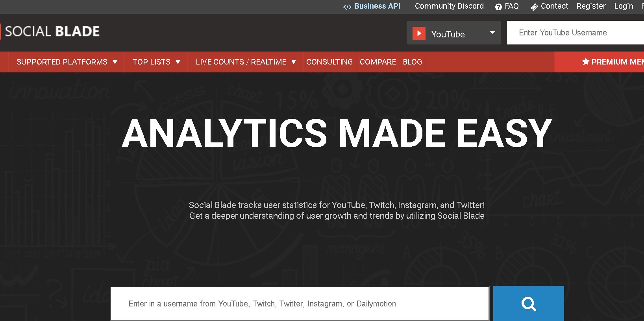This screenshot has width=644, height=321.
Task: Click the Contact ticket icon
Action: (534, 7)
